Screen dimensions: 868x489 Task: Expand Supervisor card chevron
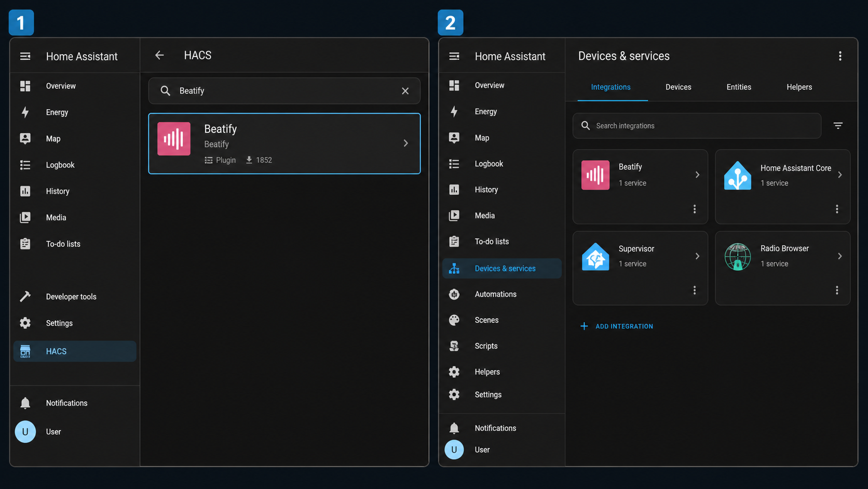click(697, 256)
